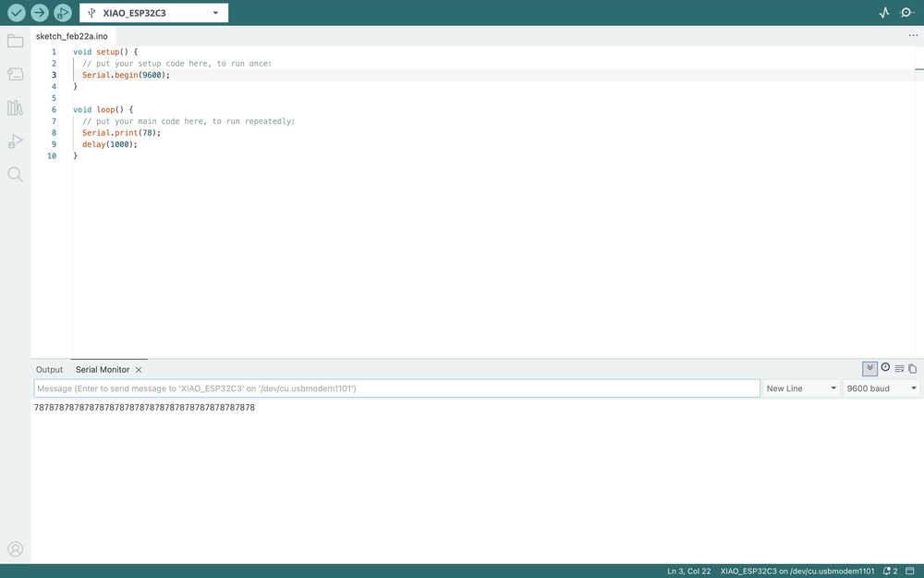Click the Verify sketch checkmark button
Image resolution: width=924 pixels, height=578 pixels.
[x=17, y=12]
